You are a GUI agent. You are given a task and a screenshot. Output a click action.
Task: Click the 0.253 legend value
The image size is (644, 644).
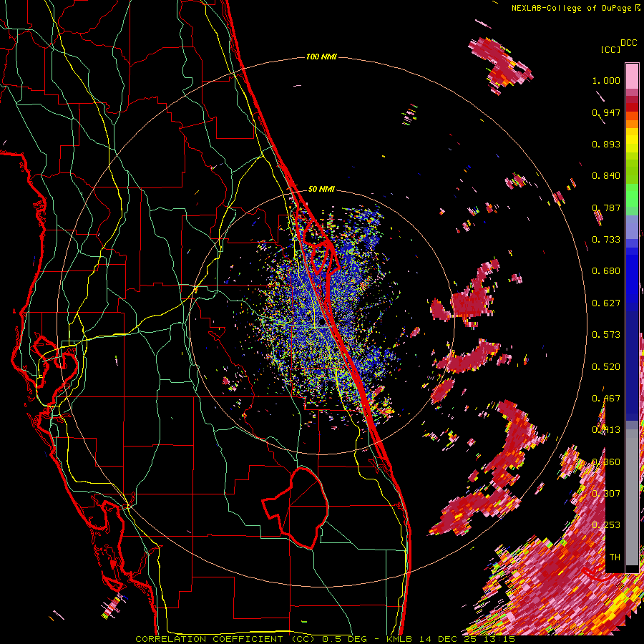tap(606, 525)
